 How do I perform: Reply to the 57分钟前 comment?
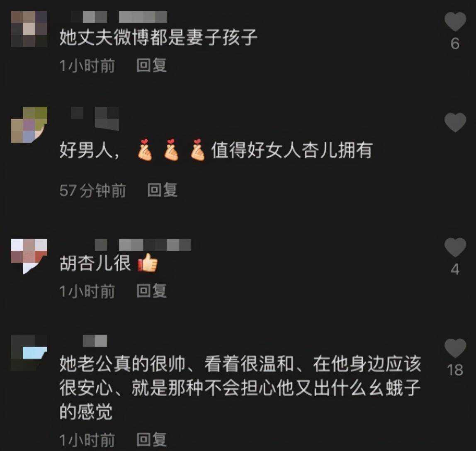coord(163,190)
